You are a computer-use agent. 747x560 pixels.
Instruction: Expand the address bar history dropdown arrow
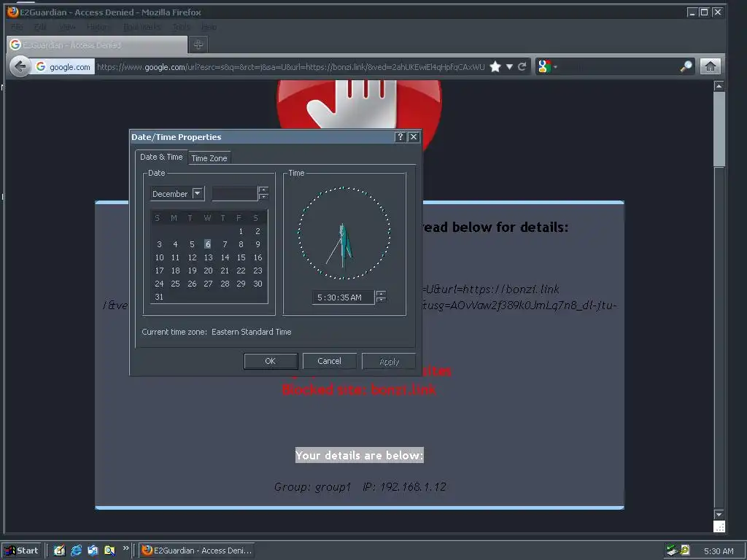click(x=509, y=66)
